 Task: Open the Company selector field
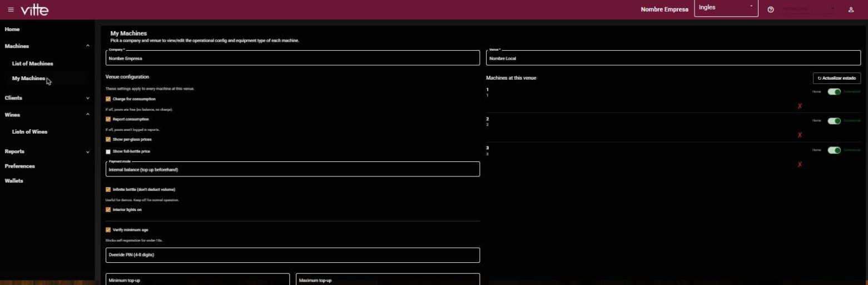coord(292,58)
